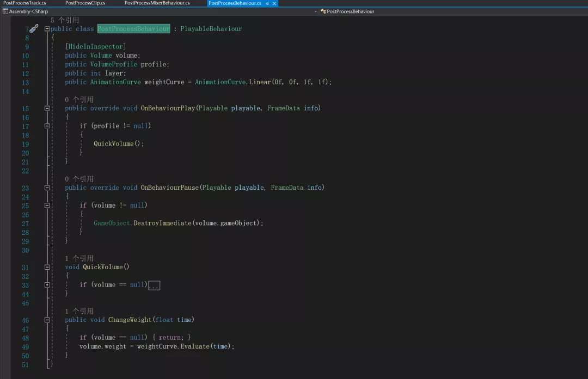
Task: Collapse the if block inside OnBehaviourPlay
Action: pos(47,126)
